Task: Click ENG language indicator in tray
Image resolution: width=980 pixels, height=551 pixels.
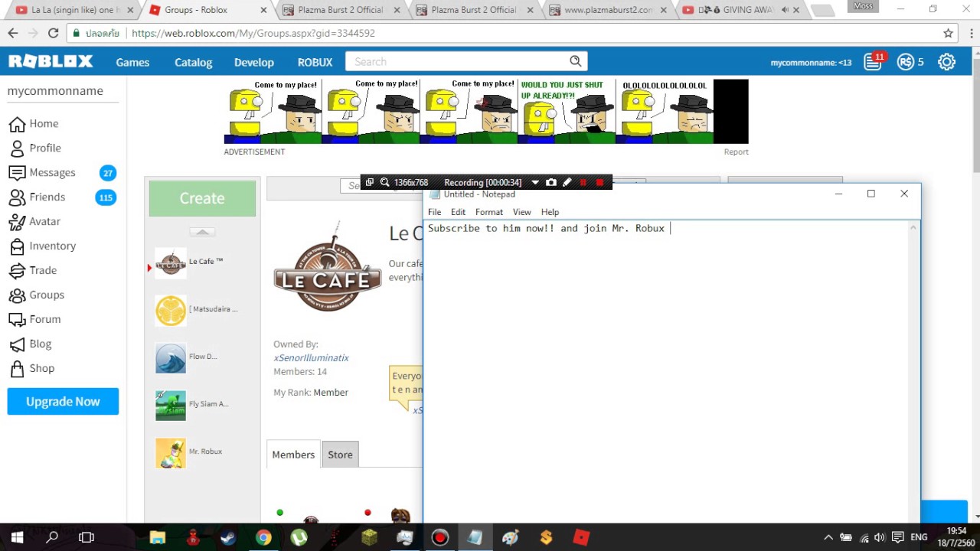Action: (919, 537)
